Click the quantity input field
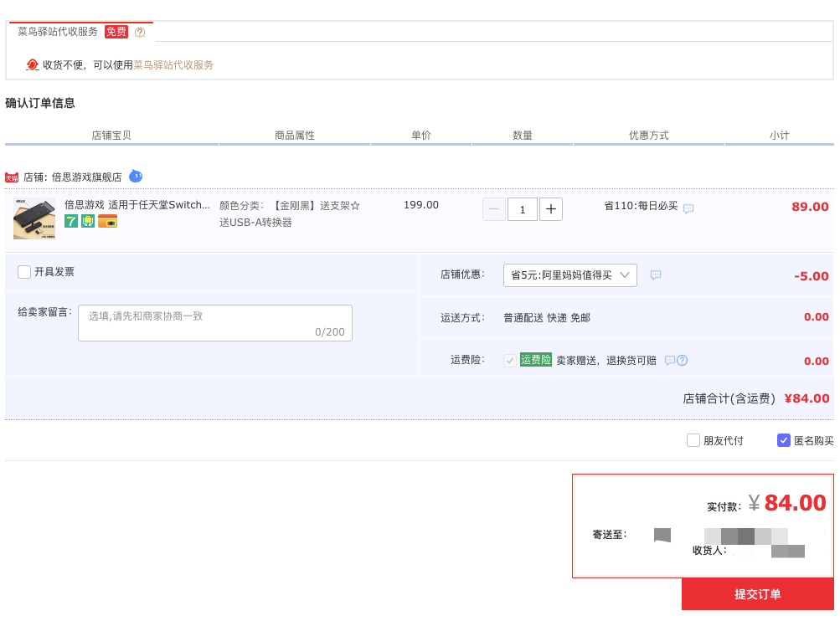 click(x=523, y=209)
